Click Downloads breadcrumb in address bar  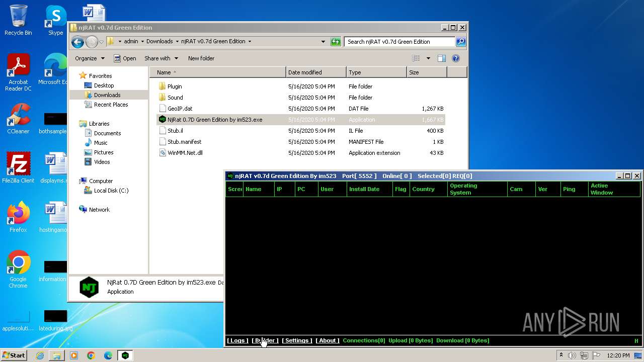(x=159, y=42)
